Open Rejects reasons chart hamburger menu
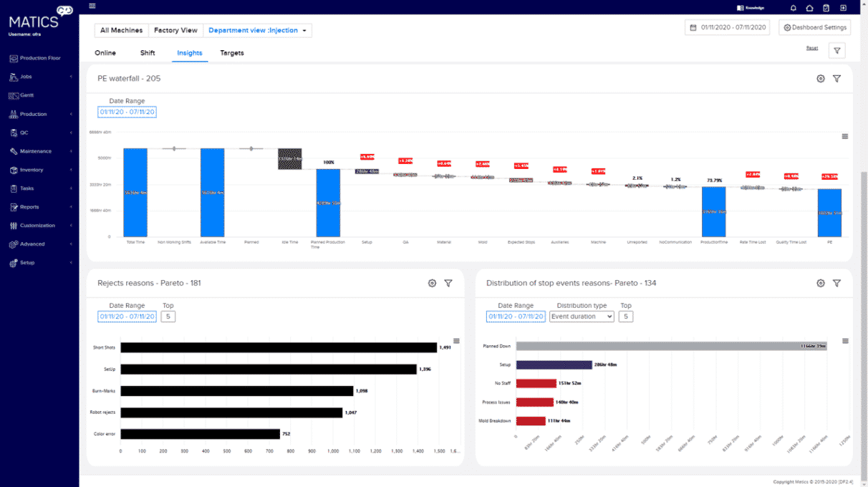This screenshot has width=868, height=487. [x=457, y=341]
